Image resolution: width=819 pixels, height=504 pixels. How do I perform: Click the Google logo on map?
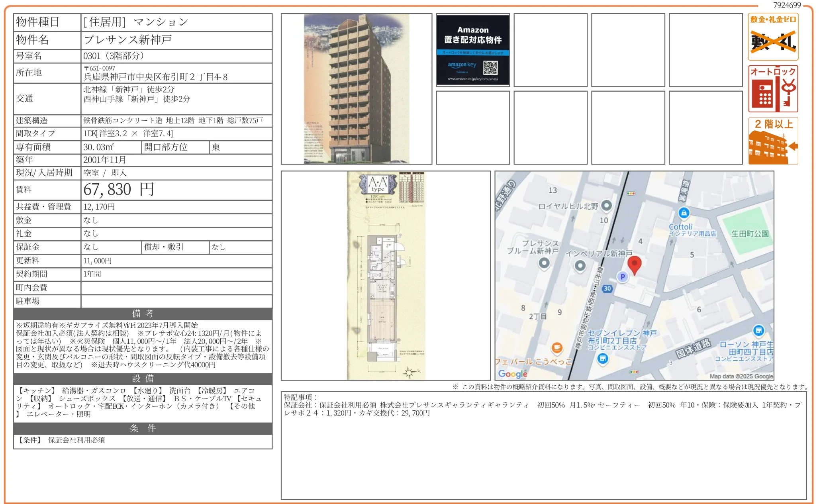(513, 373)
